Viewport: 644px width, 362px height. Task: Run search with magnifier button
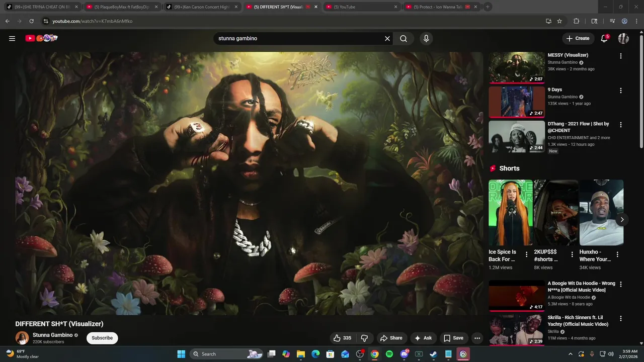(404, 38)
